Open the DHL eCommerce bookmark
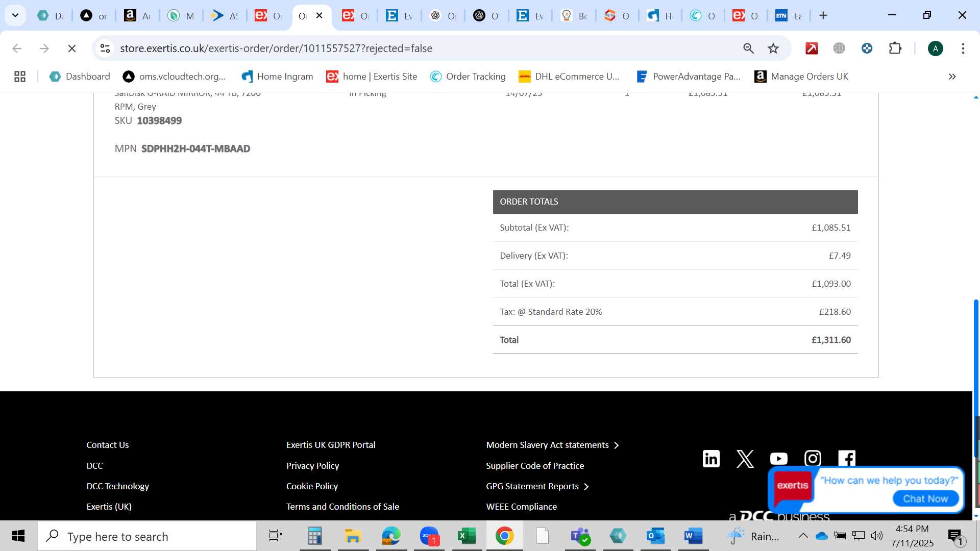This screenshot has width=980, height=551. point(569,77)
